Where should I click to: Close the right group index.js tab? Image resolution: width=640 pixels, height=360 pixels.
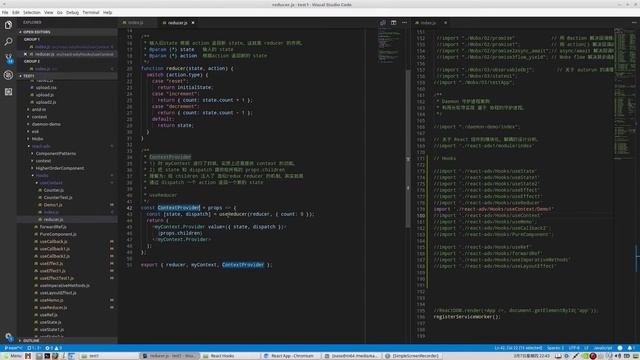click(445, 23)
